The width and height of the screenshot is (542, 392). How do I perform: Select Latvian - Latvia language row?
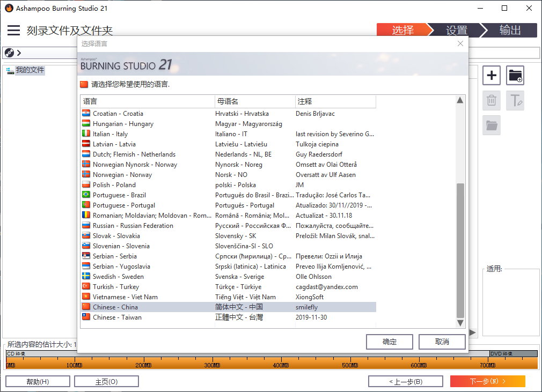click(x=229, y=144)
